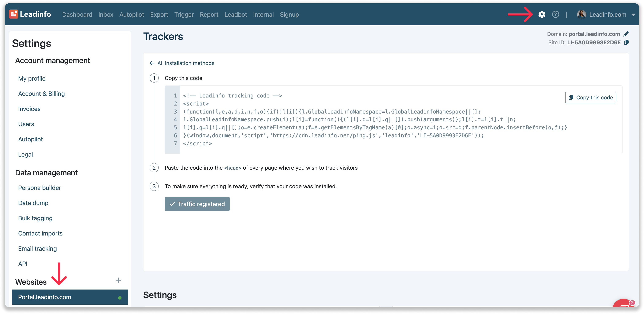Click the Traffic registered button
The width and height of the screenshot is (644, 314).
click(x=197, y=204)
